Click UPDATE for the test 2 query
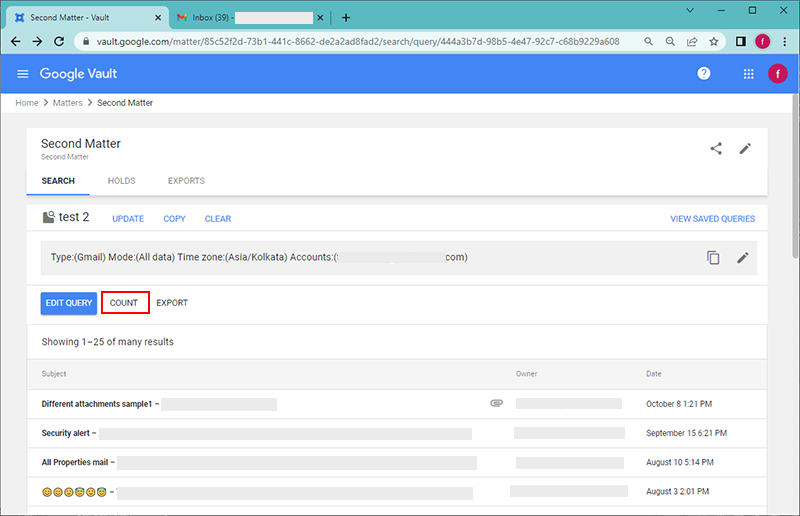The image size is (800, 516). (128, 218)
